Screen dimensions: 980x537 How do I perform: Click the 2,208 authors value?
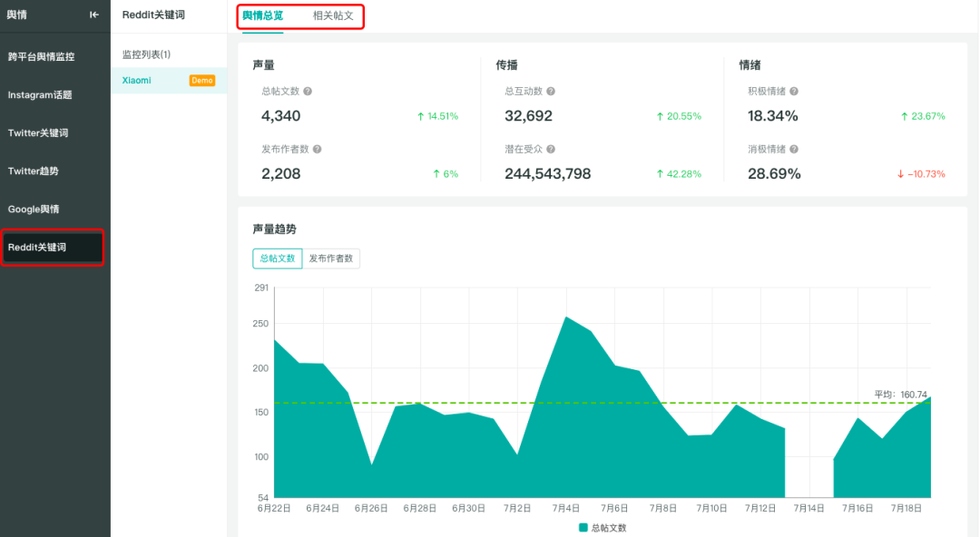[280, 174]
